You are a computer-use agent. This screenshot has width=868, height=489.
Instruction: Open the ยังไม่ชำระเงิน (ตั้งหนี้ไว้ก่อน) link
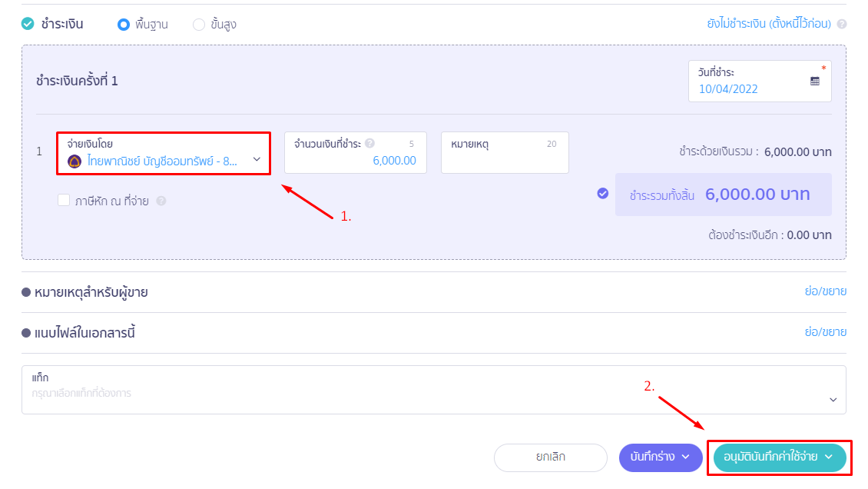pyautogui.click(x=768, y=24)
